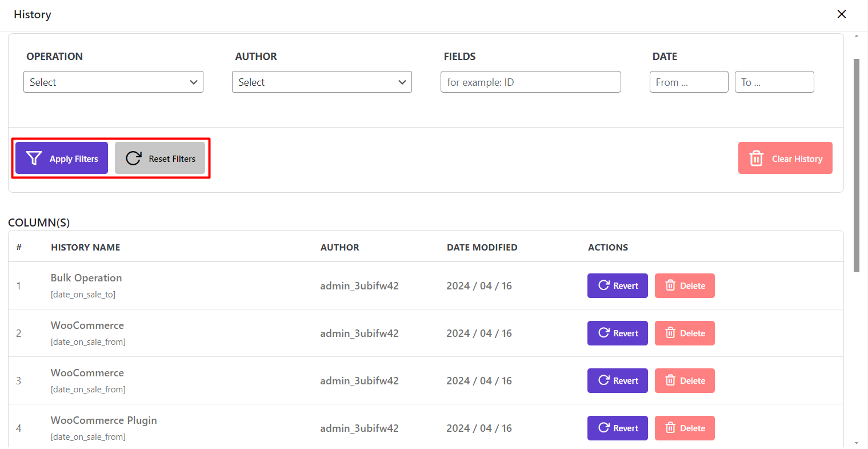
Task: Click the revert icon for Bulk Operation row
Action: click(603, 285)
